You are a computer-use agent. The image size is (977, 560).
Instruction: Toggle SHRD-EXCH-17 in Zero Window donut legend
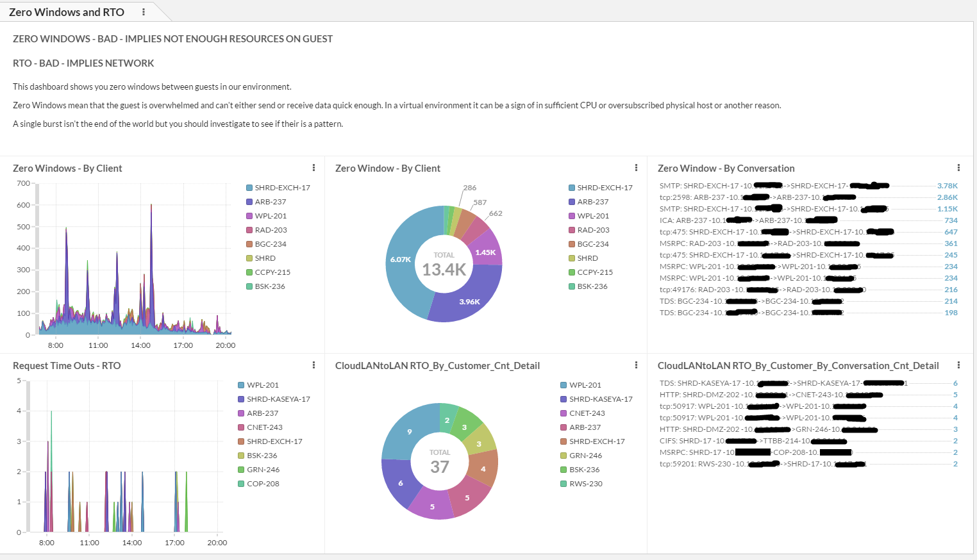[601, 188]
